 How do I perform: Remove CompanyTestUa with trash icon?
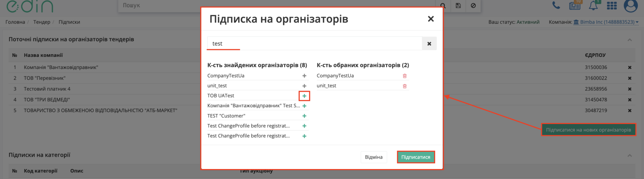click(404, 76)
